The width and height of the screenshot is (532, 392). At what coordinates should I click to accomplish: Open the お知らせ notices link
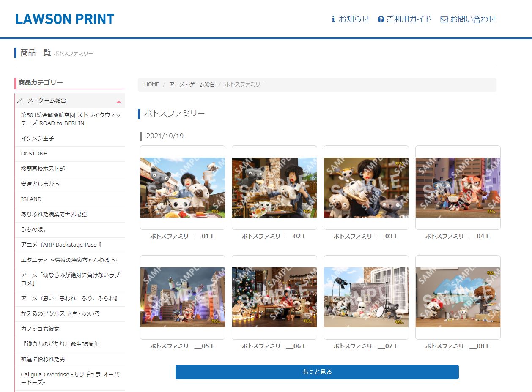[354, 19]
